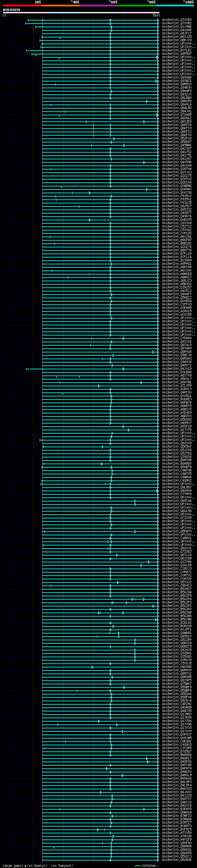Select hit label UniRef100_Q94B30
Image resolution: width=197 pixels, height=868 pixels.
pos(177,88)
